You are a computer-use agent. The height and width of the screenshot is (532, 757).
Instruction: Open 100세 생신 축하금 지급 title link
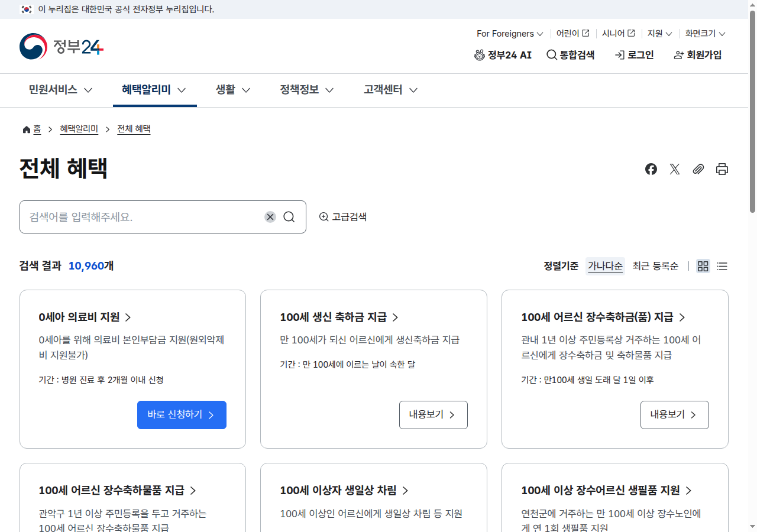tap(339, 317)
